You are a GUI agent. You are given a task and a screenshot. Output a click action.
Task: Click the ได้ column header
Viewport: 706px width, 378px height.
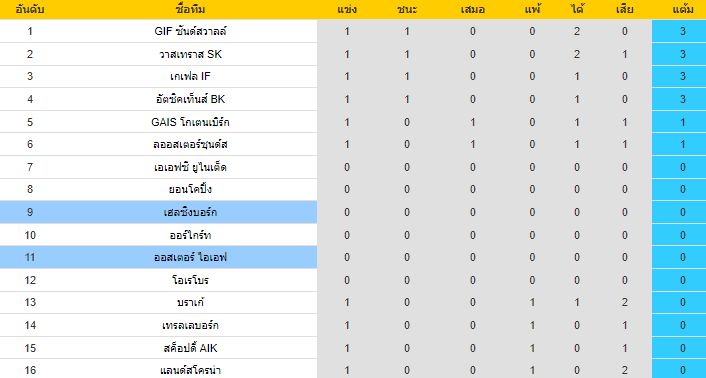coord(577,9)
